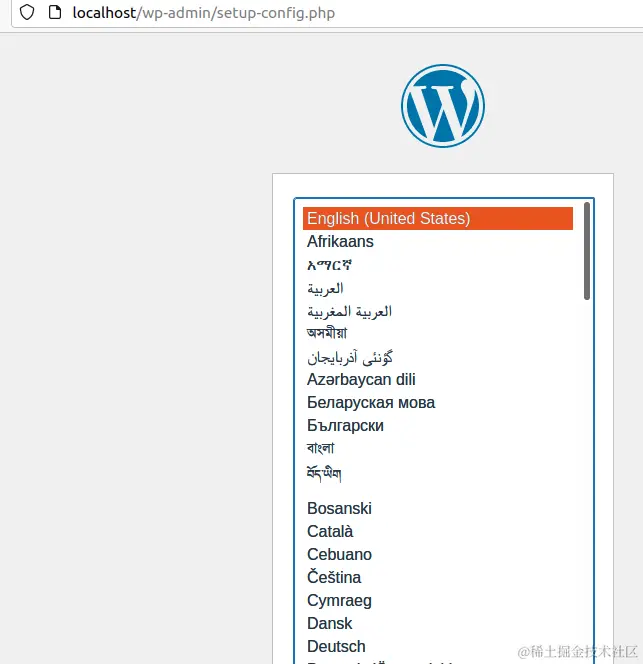
Task: Select گؤنئی آذربایجان language option
Action: [x=438, y=357]
